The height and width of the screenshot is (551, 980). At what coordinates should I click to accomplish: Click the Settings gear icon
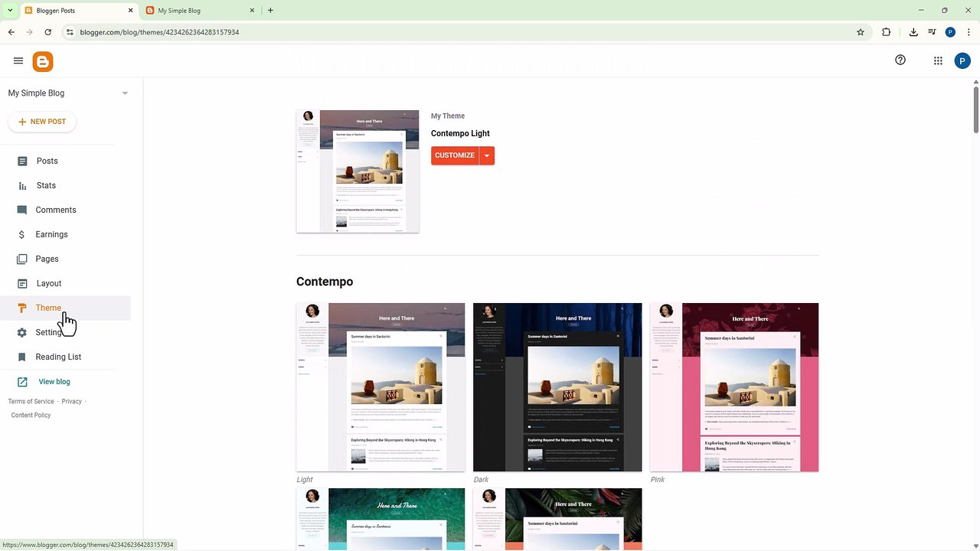click(22, 332)
